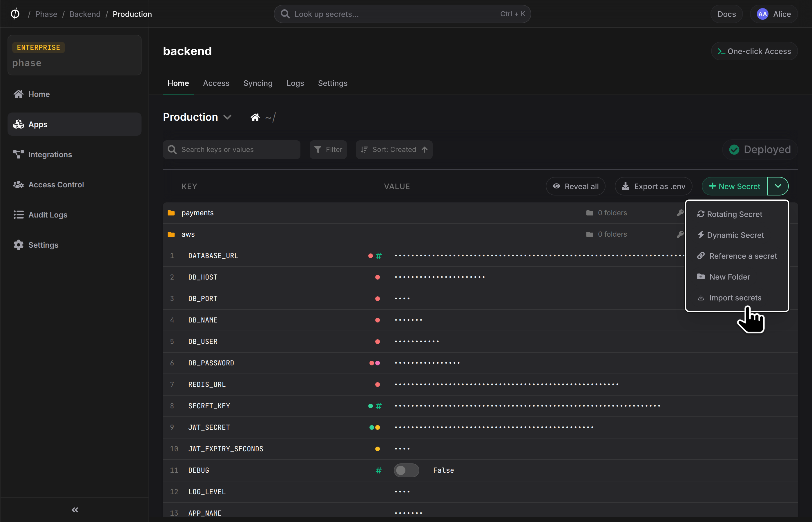The height and width of the screenshot is (522, 812).
Task: Open the Docs link
Action: coord(727,14)
